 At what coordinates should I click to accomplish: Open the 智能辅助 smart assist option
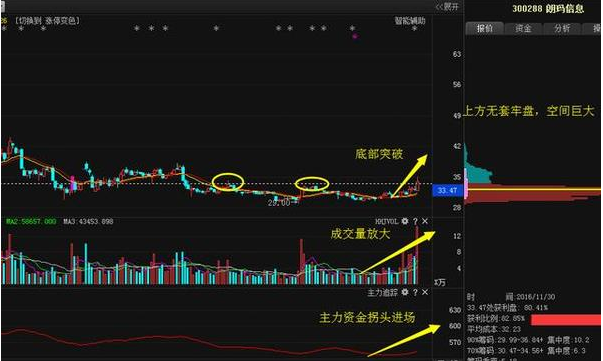pos(410,20)
